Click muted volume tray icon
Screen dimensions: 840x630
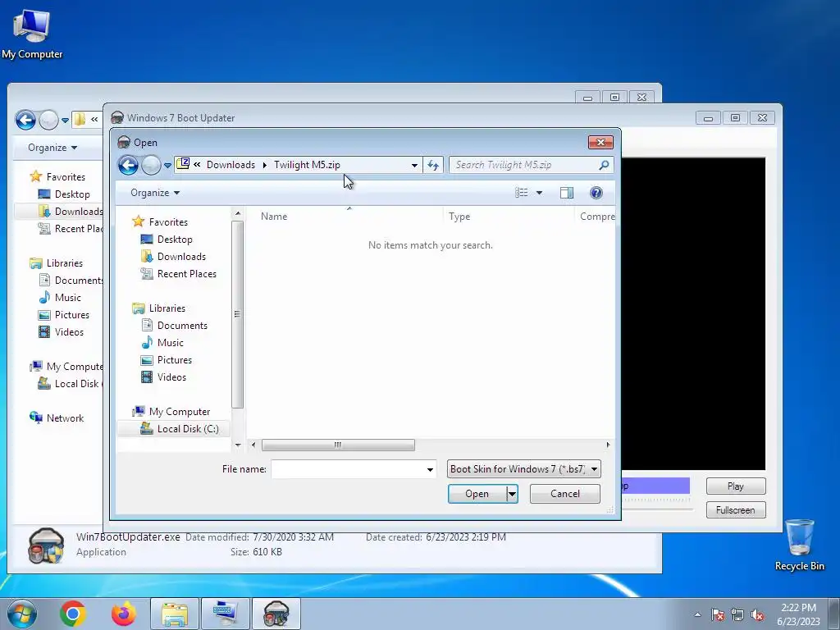757,614
